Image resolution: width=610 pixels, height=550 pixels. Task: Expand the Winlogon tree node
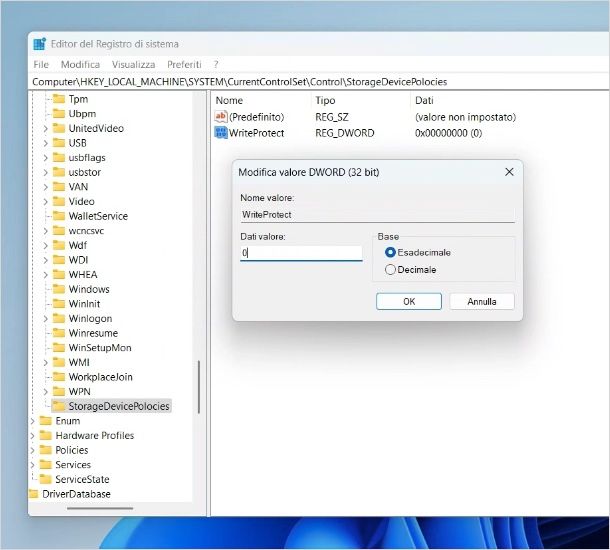coord(45,319)
